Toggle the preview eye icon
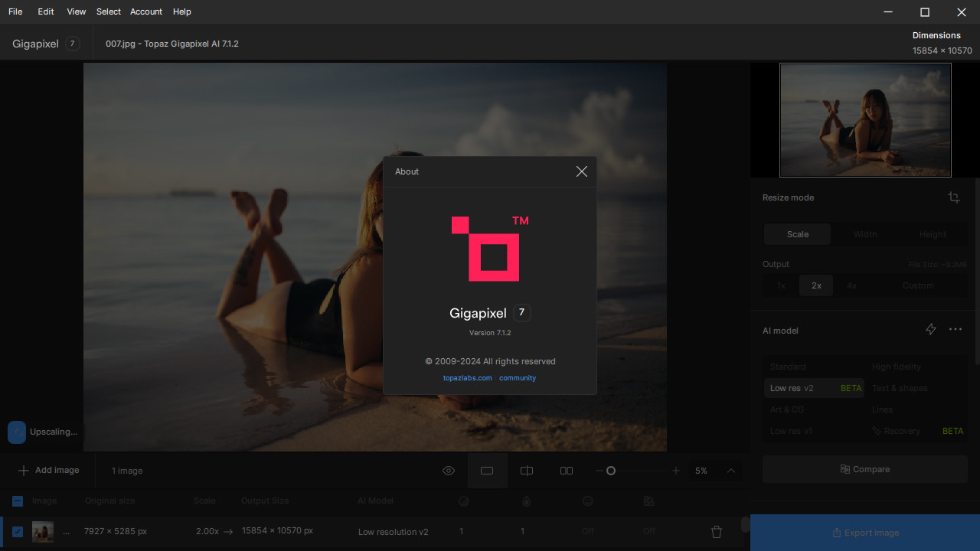Viewport: 980px width, 551px height. point(449,471)
